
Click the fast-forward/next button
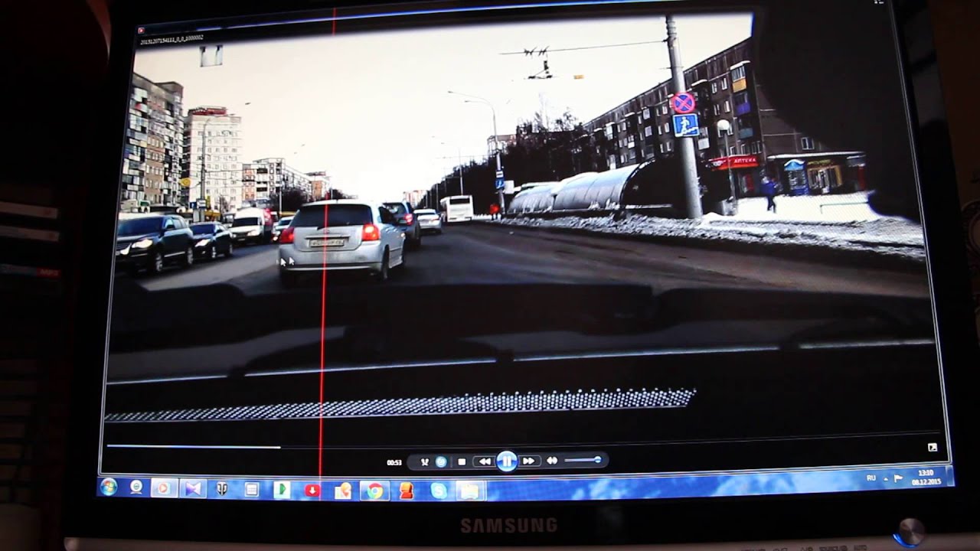coord(528,461)
